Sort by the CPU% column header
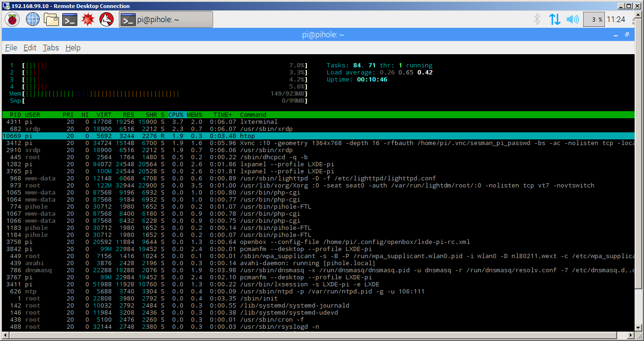Screen dimensions: 644x341 [176, 115]
